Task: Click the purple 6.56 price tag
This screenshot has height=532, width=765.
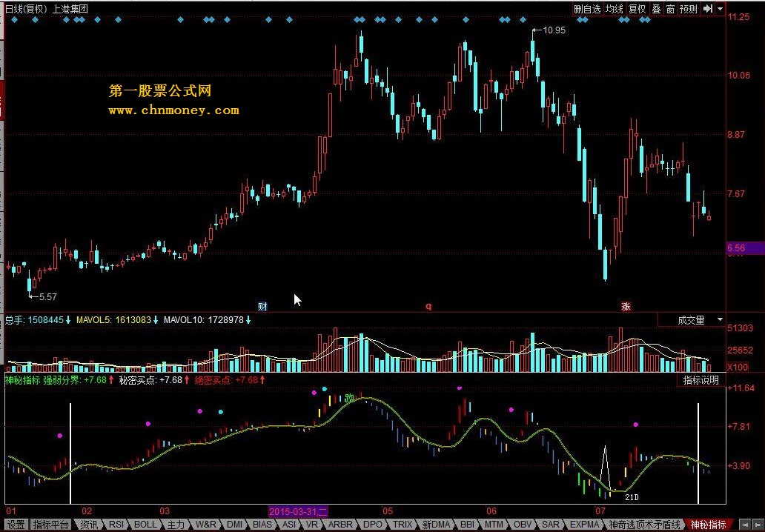Action: coord(745,248)
